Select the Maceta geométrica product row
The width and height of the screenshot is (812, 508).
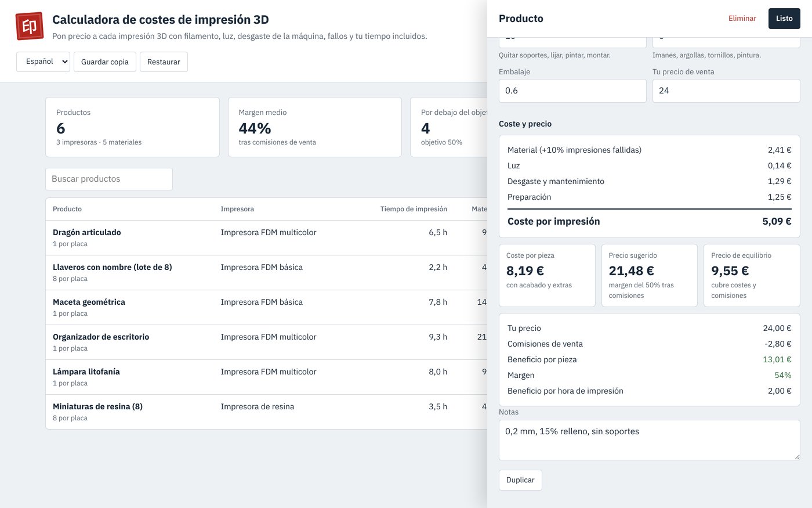click(x=266, y=307)
